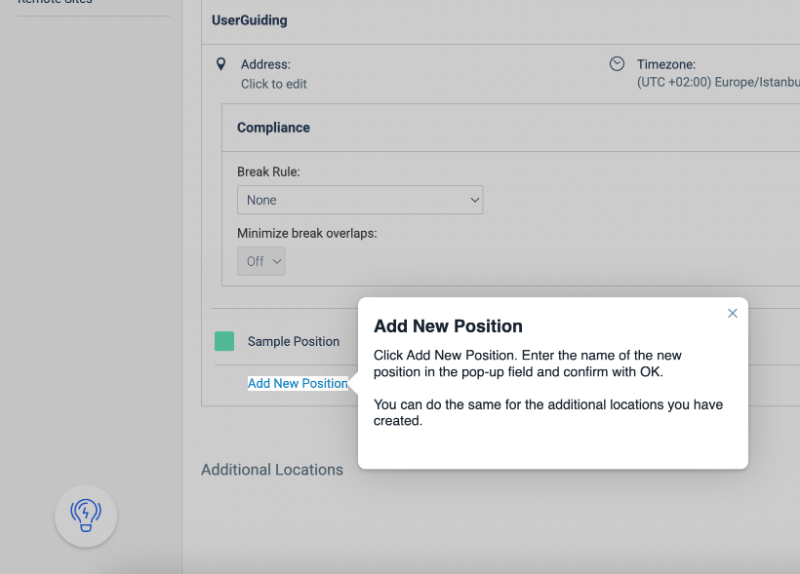Screen dimensions: 800x574
Task: Open the Break Rule dropdown
Action: click(x=360, y=200)
